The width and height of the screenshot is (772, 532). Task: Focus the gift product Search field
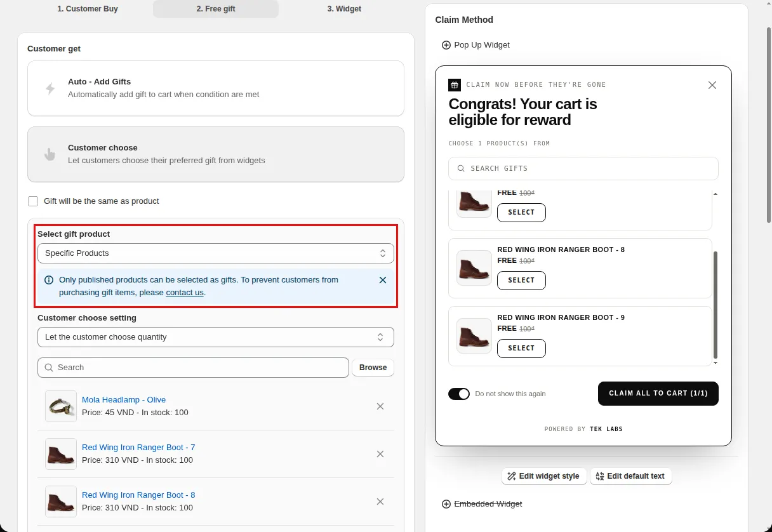tap(193, 368)
